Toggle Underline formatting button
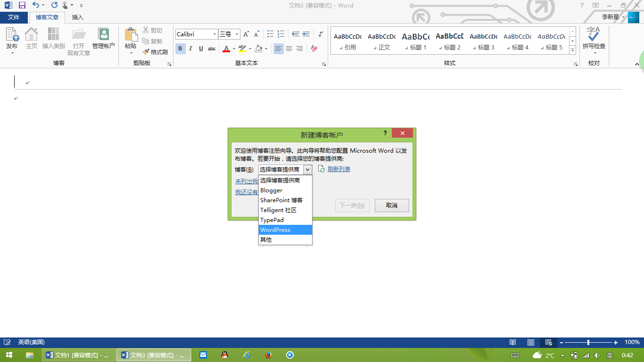The width and height of the screenshot is (644, 362). tap(201, 49)
